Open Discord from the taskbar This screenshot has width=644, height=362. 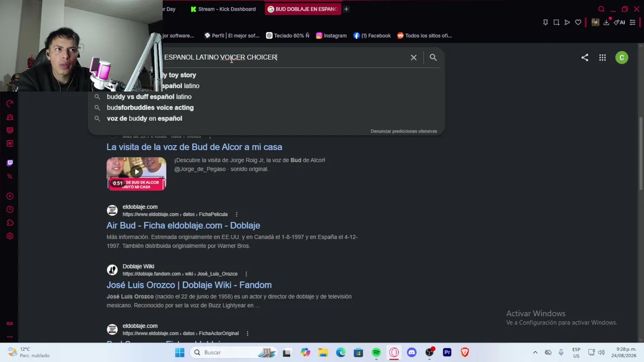coord(412,352)
